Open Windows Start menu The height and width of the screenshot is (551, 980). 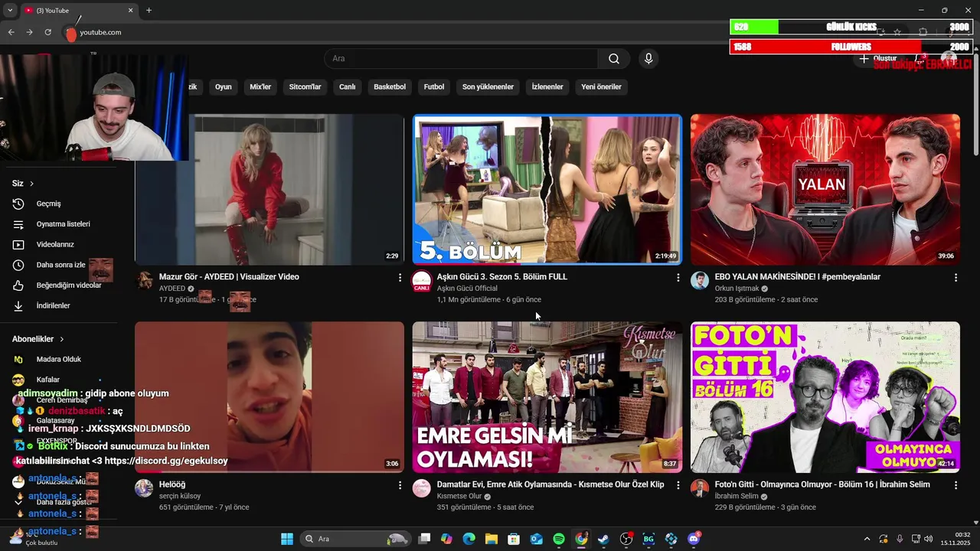[287, 539]
